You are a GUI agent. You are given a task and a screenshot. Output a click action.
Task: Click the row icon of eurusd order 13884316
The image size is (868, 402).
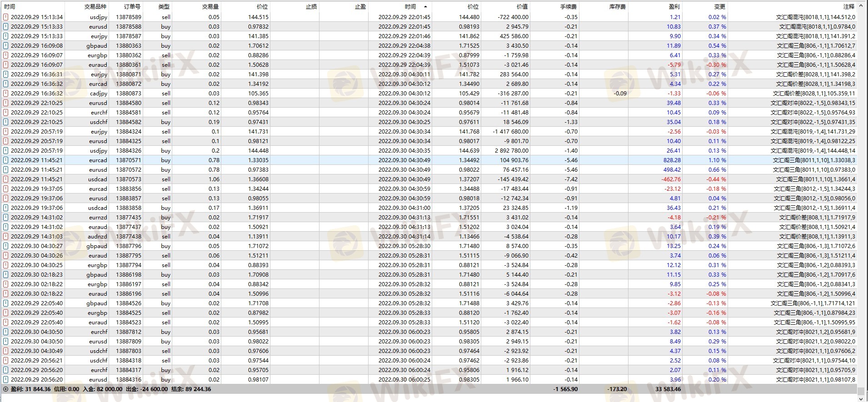pyautogui.click(x=5, y=379)
